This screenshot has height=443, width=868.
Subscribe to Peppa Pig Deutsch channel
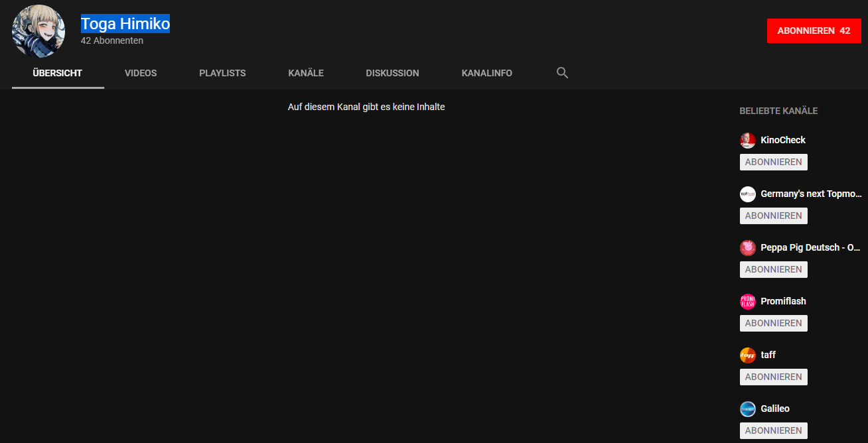click(774, 269)
